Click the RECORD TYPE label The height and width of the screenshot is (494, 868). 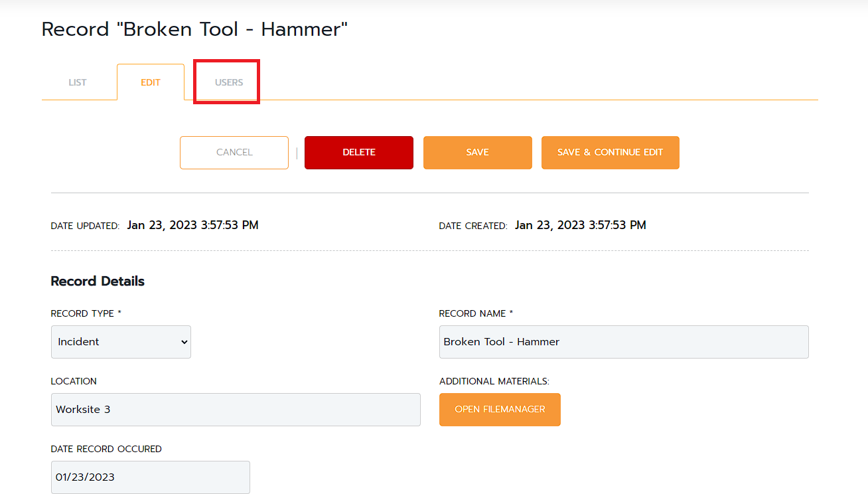[86, 313]
